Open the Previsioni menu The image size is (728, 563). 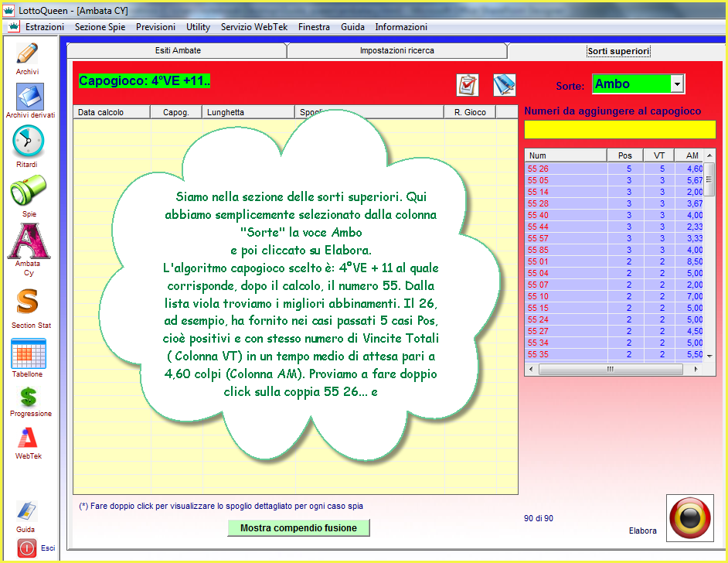(x=155, y=27)
